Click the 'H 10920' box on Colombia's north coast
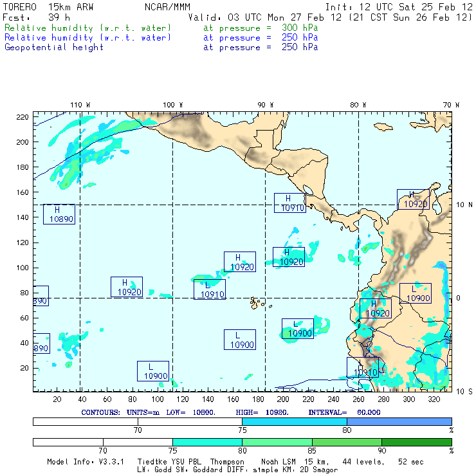 [x=413, y=199]
